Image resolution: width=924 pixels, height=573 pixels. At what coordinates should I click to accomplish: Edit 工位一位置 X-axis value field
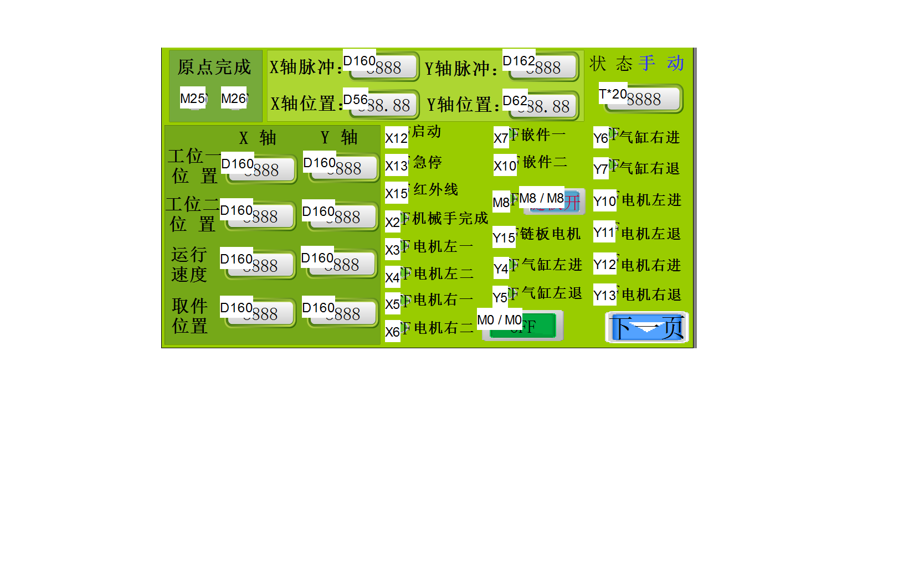point(261,169)
